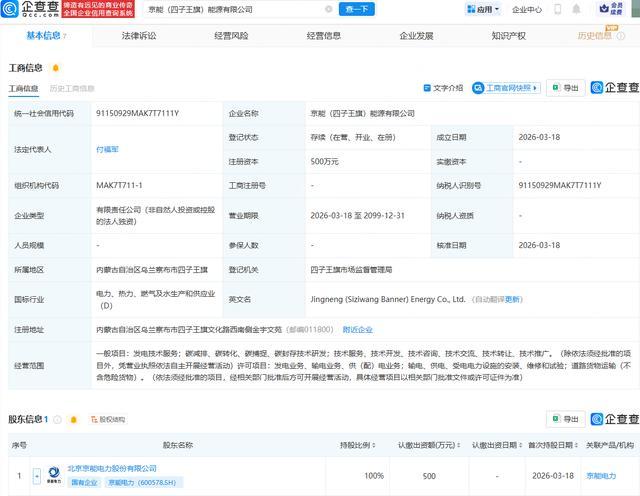The image size is (640, 496).
Task: Open 文字介绍 text introduction
Action: [443, 88]
